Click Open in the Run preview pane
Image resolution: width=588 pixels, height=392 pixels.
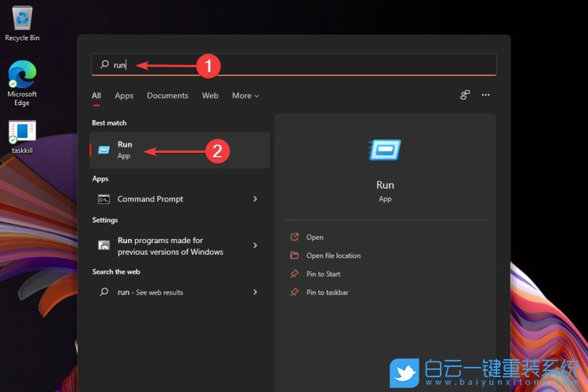pyautogui.click(x=314, y=237)
